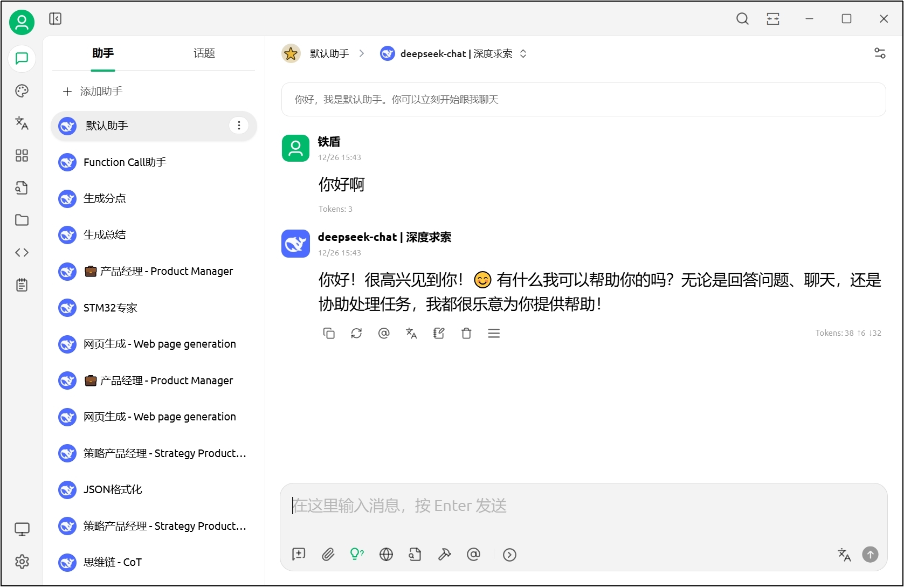The width and height of the screenshot is (904, 588).
Task: Open the notes clipboard section
Action: tap(22, 285)
